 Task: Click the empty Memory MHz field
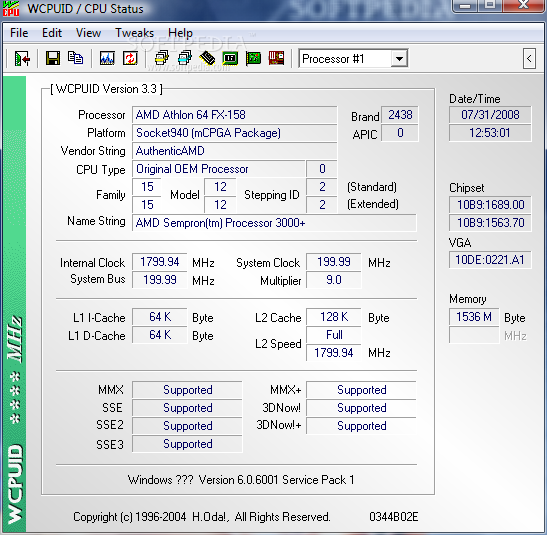tap(474, 335)
